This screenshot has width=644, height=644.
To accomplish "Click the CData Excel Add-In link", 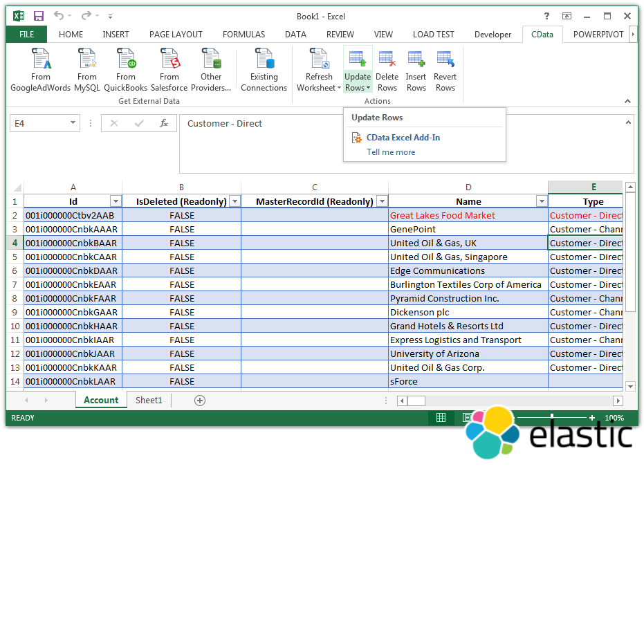I will point(403,138).
